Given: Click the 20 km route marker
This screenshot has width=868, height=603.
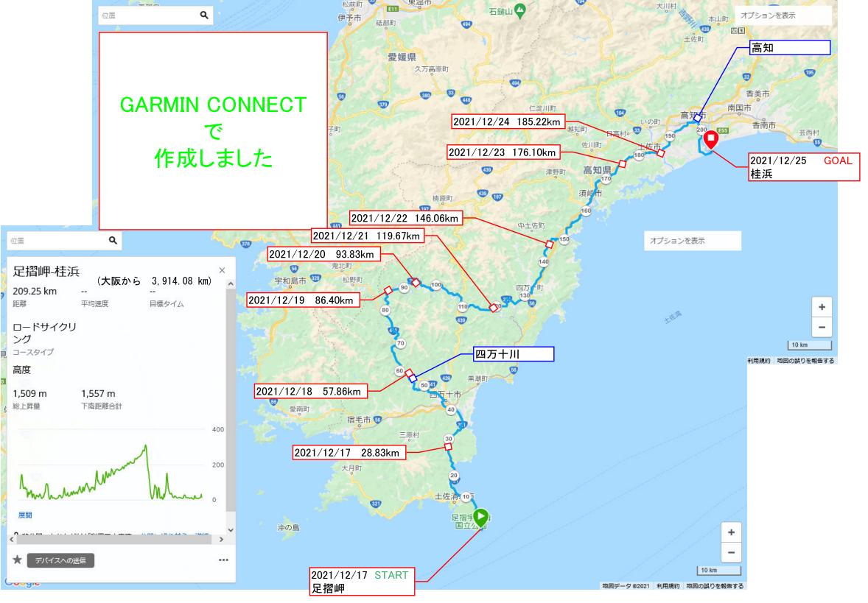Looking at the screenshot, I should pos(454,475).
